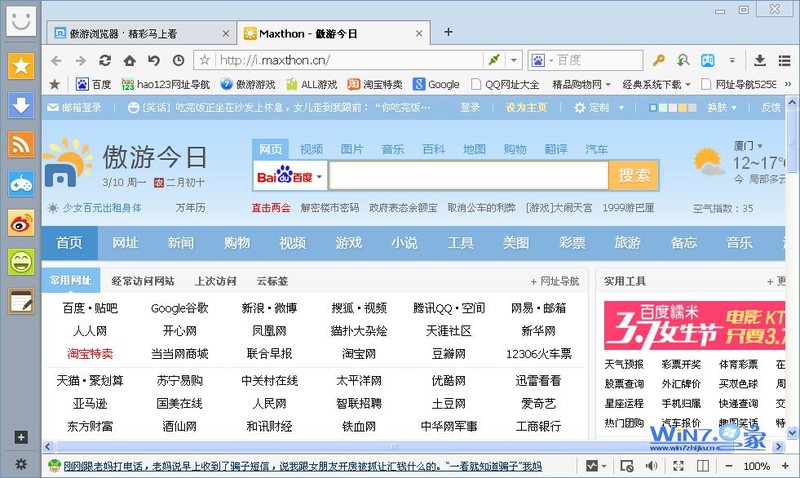This screenshot has height=478, width=800.
Task: Show more bookmarks overflow chevron
Action: pos(788,84)
